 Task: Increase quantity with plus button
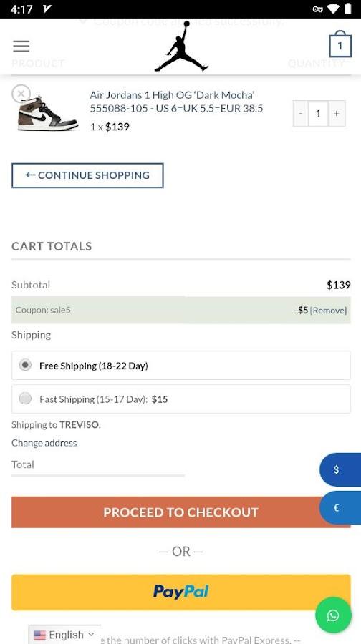coord(337,113)
